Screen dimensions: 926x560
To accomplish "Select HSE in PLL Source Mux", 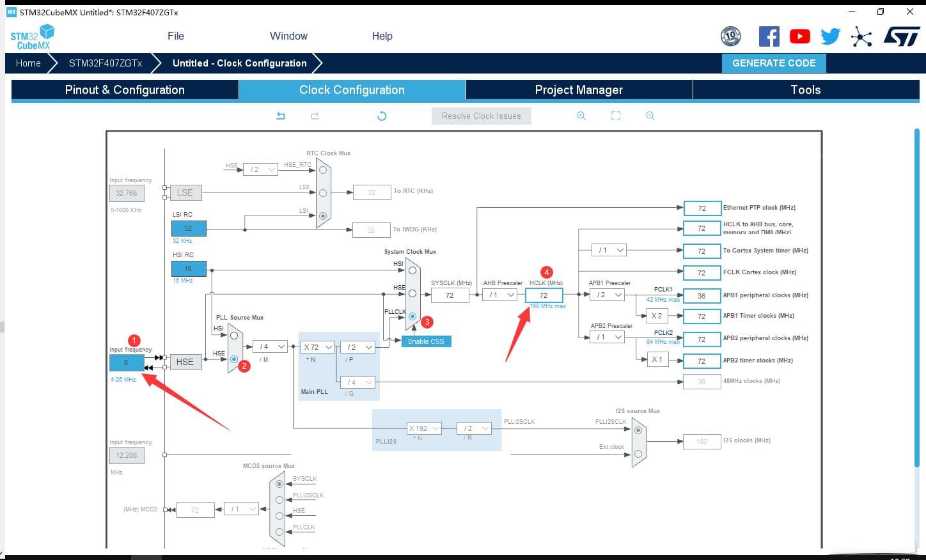I will [234, 360].
